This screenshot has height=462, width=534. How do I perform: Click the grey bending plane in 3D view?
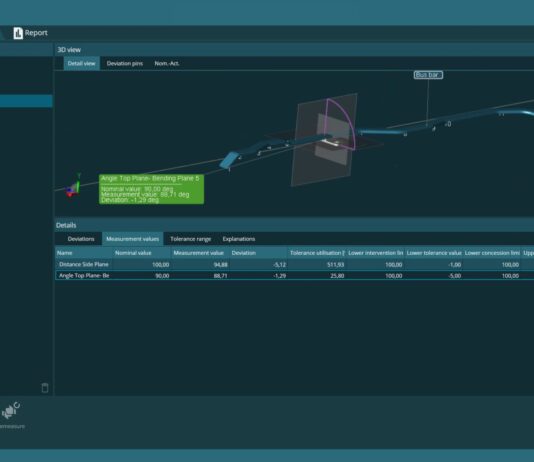324,140
